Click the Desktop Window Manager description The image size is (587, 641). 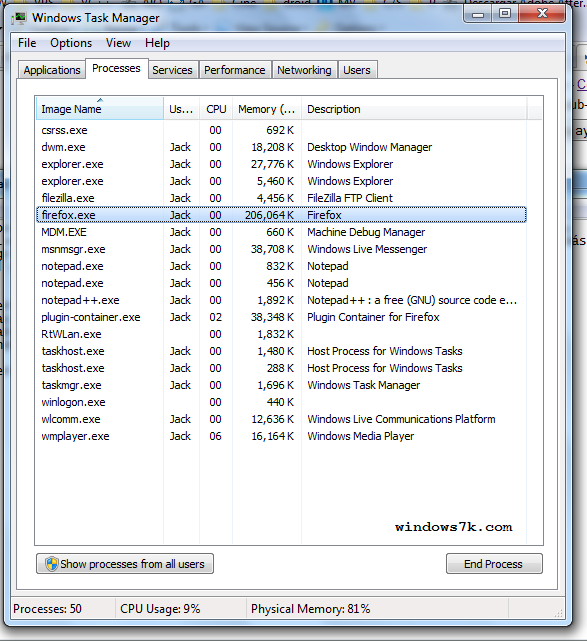point(370,147)
